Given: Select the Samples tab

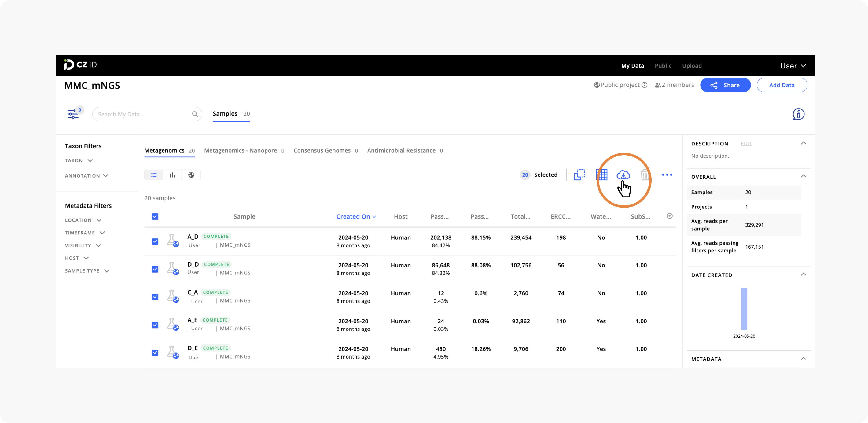Looking at the screenshot, I should click(x=231, y=114).
